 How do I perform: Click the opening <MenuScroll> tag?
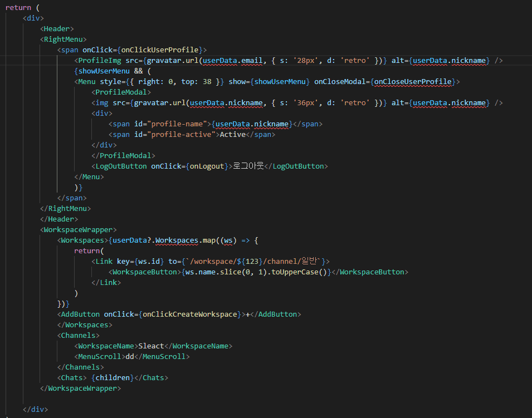tap(100, 356)
